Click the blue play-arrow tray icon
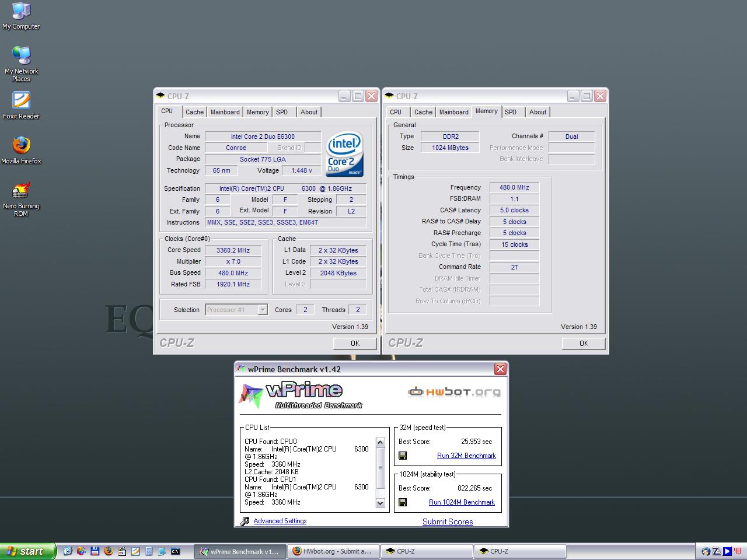The width and height of the screenshot is (747, 560). coord(727,551)
